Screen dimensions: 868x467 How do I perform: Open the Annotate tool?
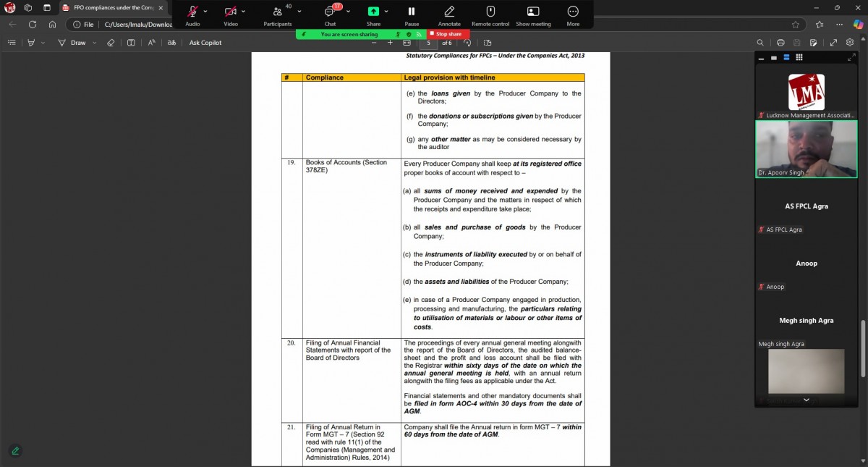(x=449, y=14)
